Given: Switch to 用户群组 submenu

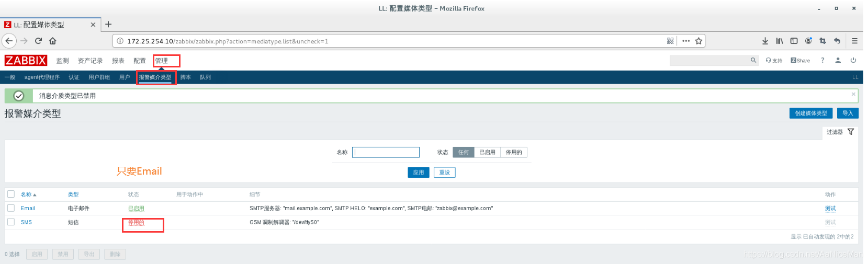Looking at the screenshot, I should (x=99, y=77).
